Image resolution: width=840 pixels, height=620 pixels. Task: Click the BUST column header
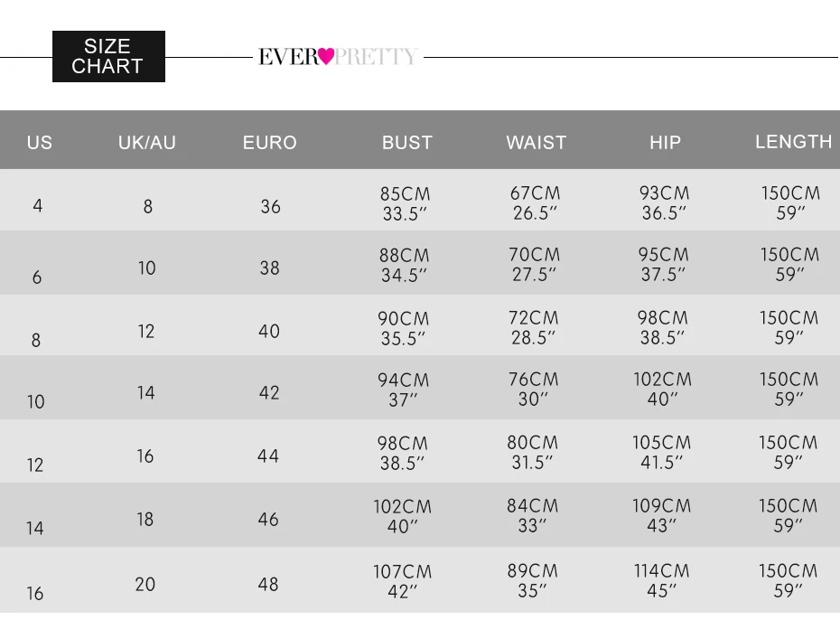pos(406,142)
